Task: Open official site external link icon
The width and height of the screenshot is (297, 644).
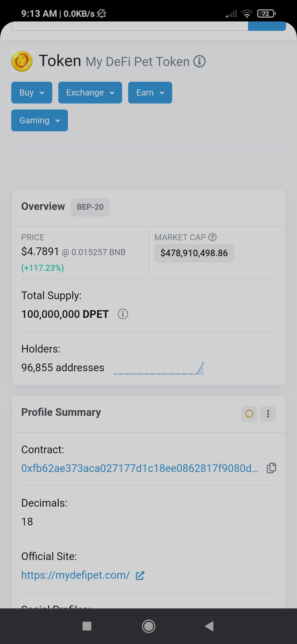Action: [140, 575]
